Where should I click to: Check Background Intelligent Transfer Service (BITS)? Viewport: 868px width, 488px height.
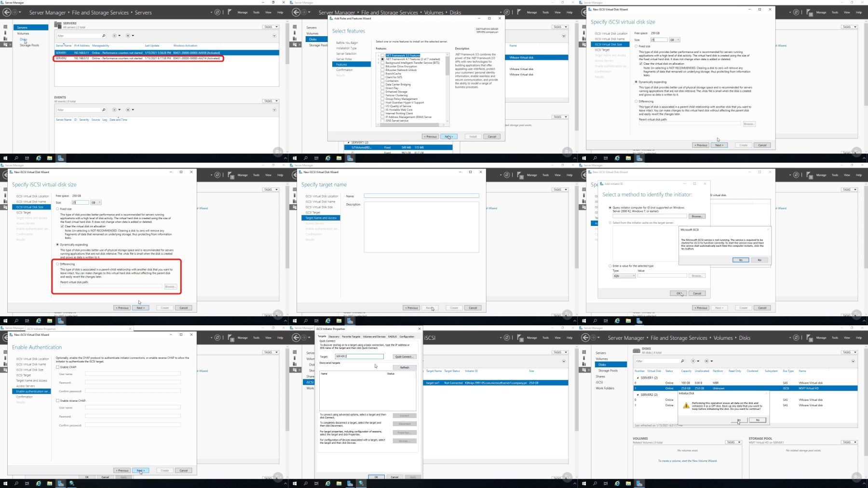click(x=382, y=63)
